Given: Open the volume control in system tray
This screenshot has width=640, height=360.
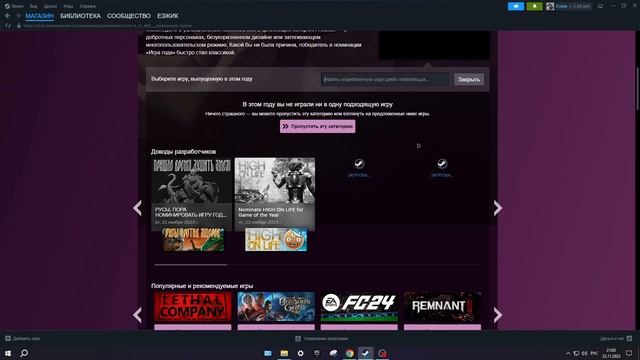Looking at the screenshot, I should click(584, 353).
